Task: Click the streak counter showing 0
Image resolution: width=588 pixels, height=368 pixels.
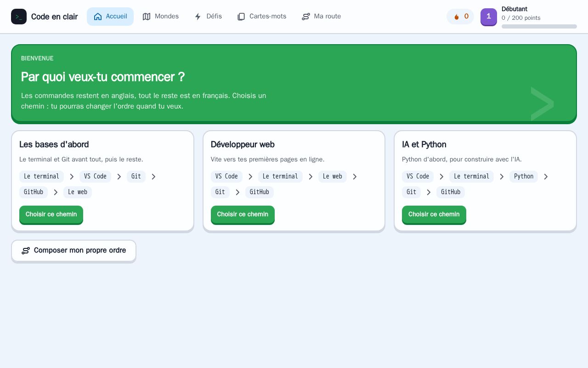Action: 460,17
